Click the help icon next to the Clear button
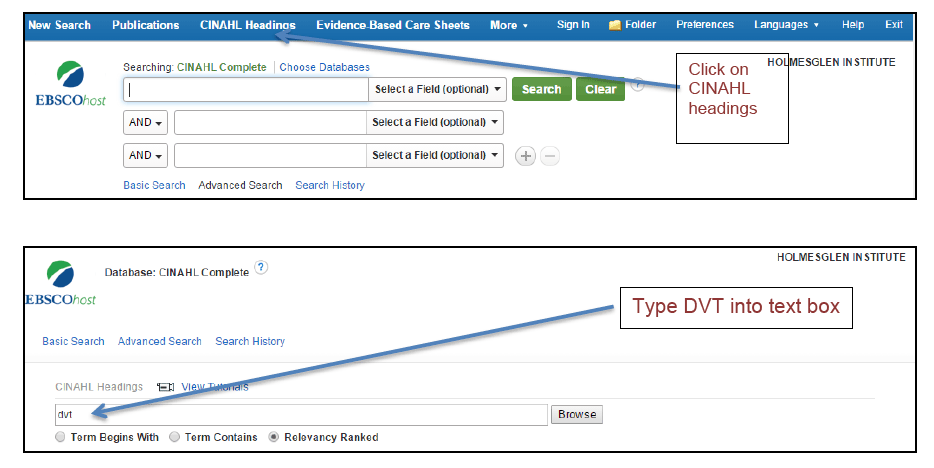 click(637, 84)
